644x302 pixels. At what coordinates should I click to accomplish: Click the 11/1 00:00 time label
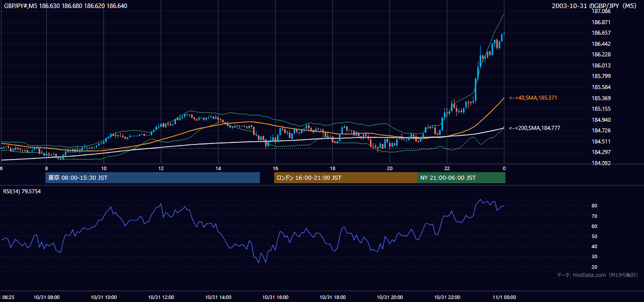[504, 297]
